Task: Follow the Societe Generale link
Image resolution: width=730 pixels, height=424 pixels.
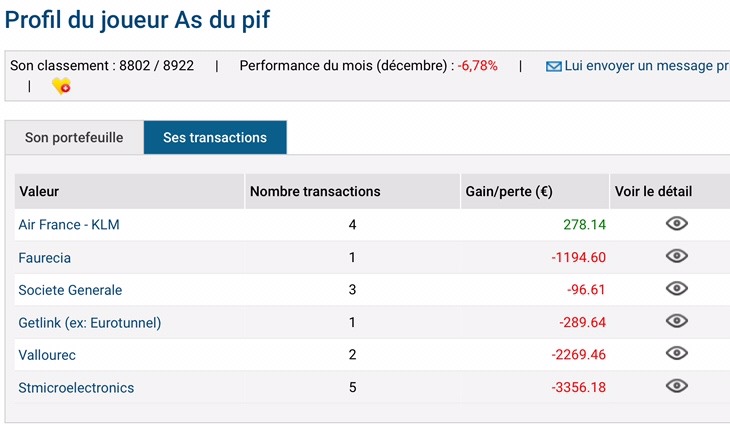Action: coord(70,290)
